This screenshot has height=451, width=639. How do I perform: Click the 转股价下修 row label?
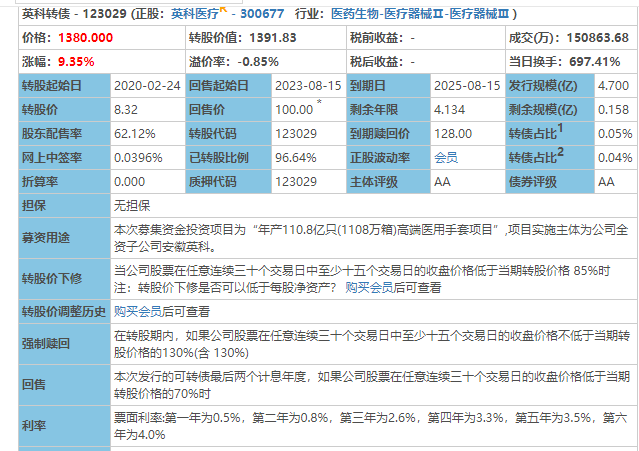[x=64, y=279]
